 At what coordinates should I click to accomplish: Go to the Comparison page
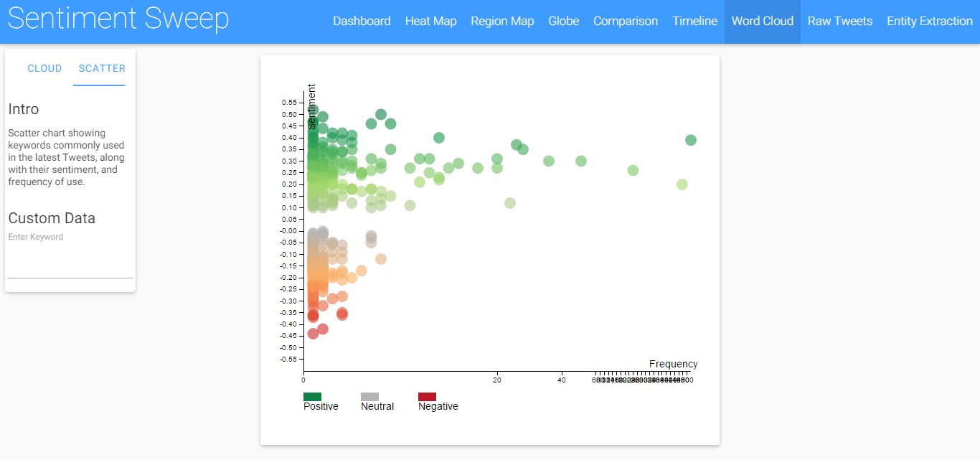tap(625, 22)
